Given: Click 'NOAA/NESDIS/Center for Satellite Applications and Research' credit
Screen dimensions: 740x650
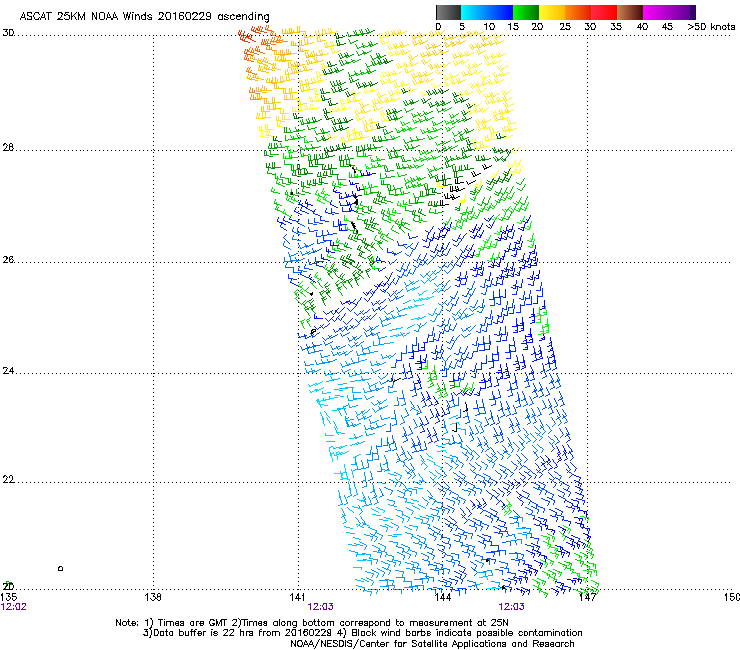Looking at the screenshot, I should pyautogui.click(x=432, y=644).
